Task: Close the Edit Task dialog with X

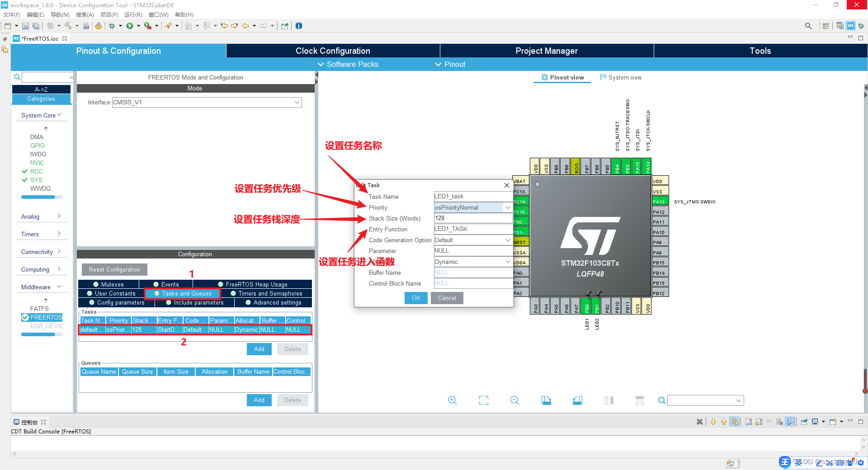Action: coord(507,185)
